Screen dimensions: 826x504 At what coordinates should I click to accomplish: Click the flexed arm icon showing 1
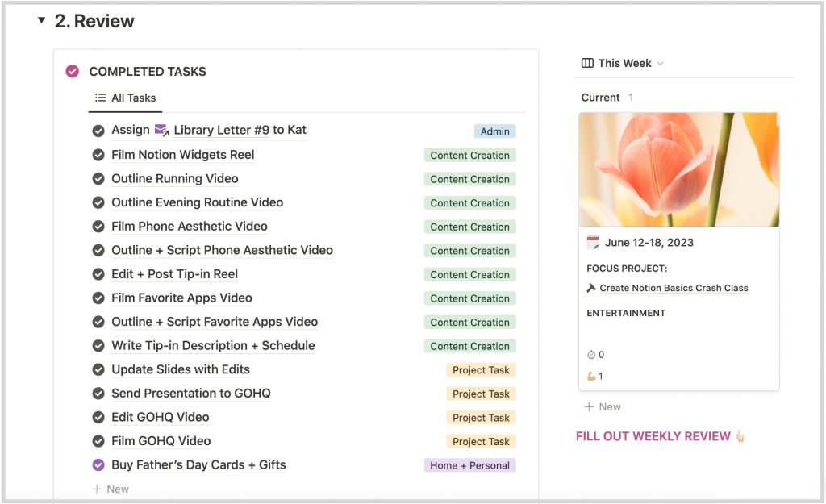point(591,376)
